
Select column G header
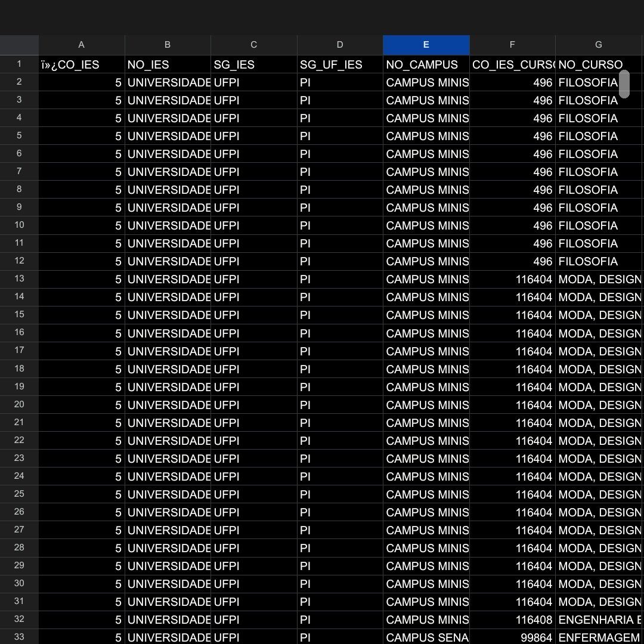pos(599,45)
